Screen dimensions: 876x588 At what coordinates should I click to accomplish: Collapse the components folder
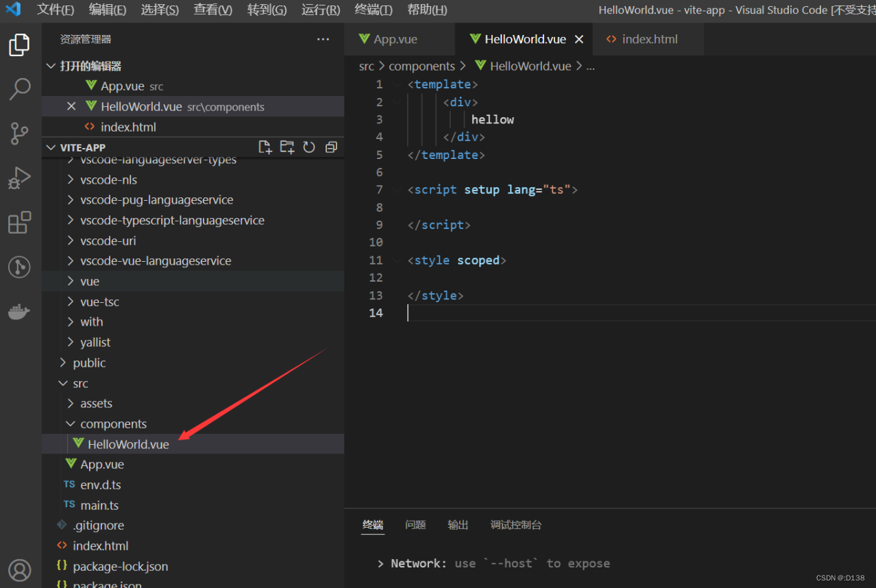coord(193,424)
